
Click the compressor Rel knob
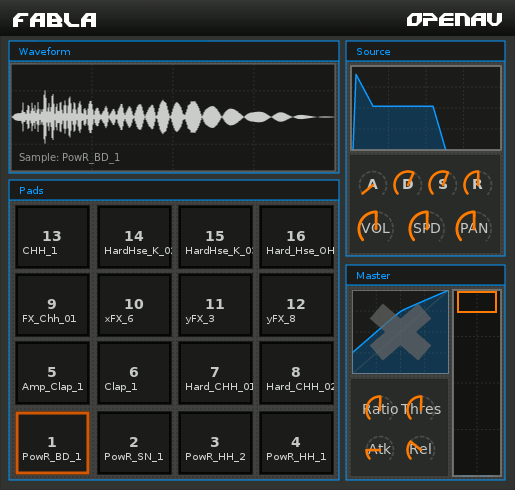421,449
